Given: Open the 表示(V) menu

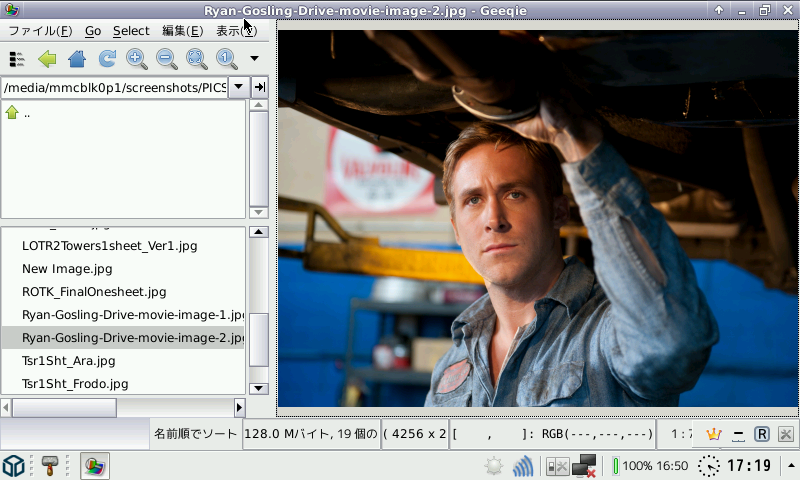Looking at the screenshot, I should (x=236, y=31).
